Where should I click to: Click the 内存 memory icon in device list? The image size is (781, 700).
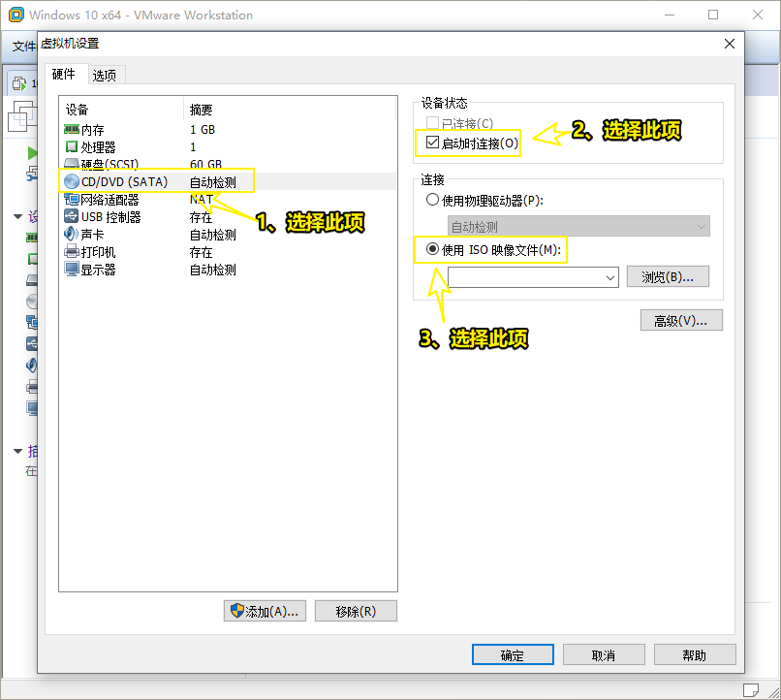click(72, 130)
